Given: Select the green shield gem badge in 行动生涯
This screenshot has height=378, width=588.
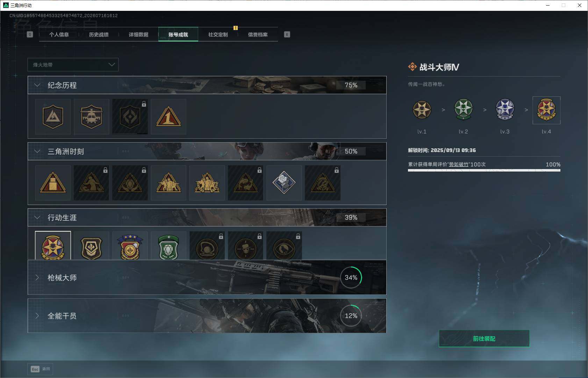Looking at the screenshot, I should pos(168,246).
